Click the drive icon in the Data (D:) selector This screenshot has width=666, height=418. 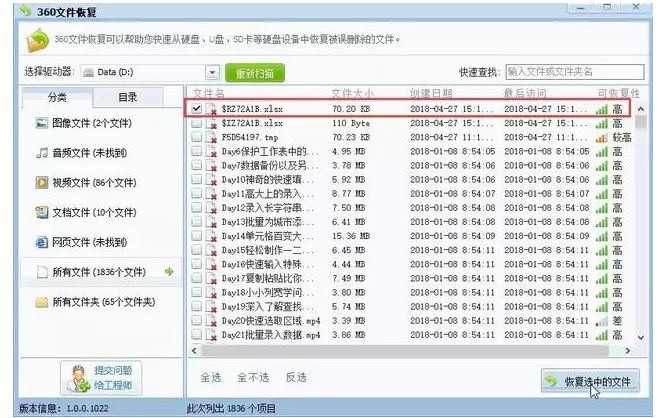89,73
